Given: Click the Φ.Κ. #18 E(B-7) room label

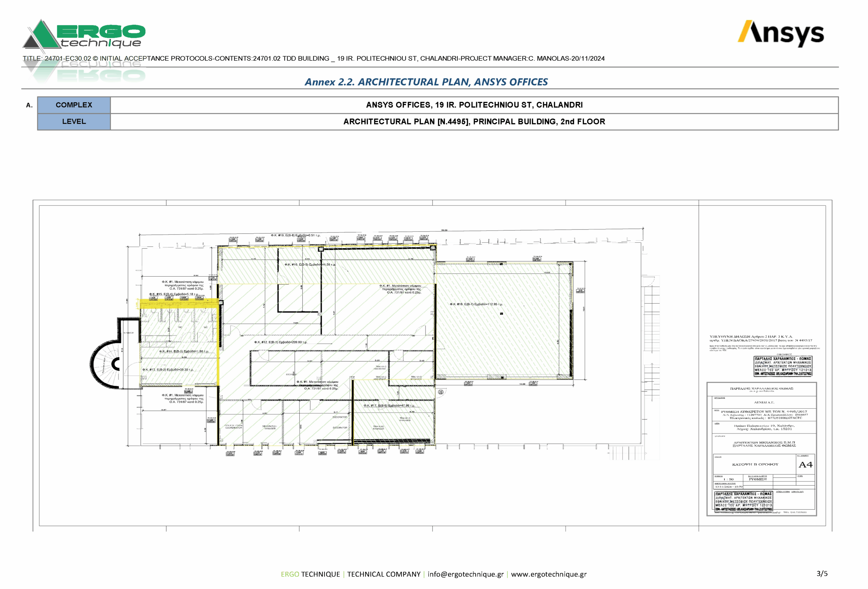Looking at the screenshot, I should pyautogui.click(x=476, y=304).
